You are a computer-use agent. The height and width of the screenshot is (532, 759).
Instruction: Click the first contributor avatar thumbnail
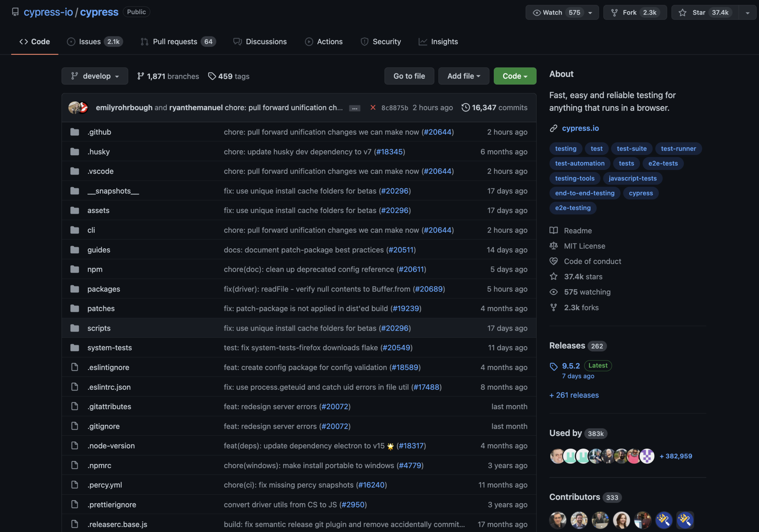point(558,520)
